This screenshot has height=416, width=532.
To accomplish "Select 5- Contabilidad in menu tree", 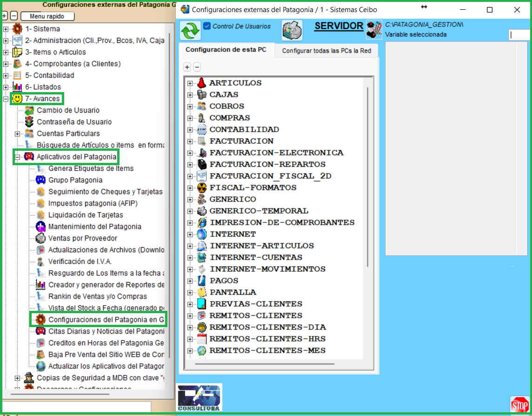I will click(x=50, y=75).
